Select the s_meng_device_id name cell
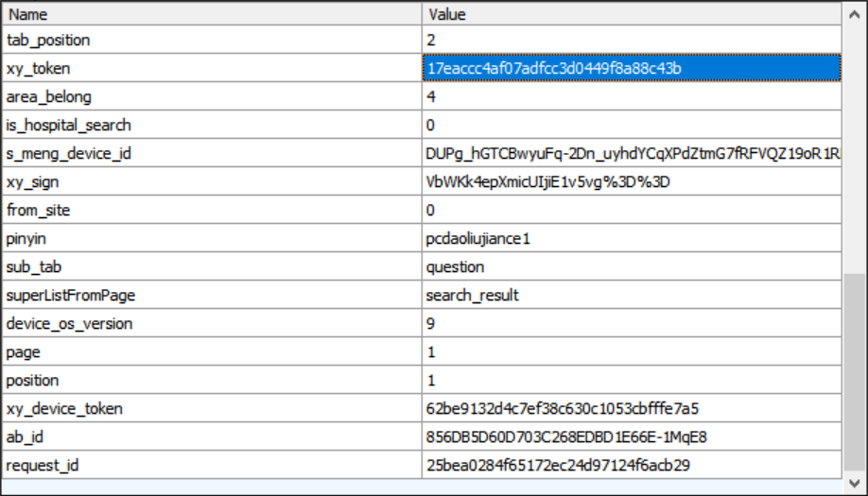 click(x=212, y=153)
